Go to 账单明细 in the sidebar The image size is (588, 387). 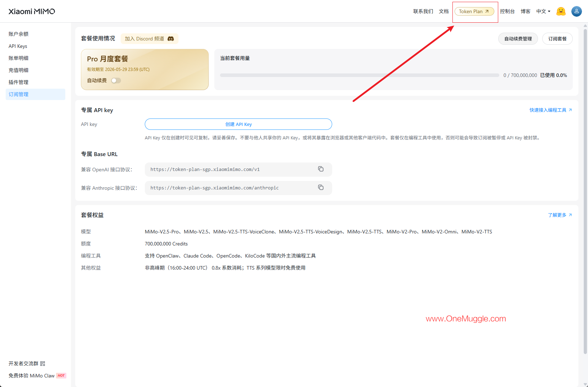tap(18, 58)
